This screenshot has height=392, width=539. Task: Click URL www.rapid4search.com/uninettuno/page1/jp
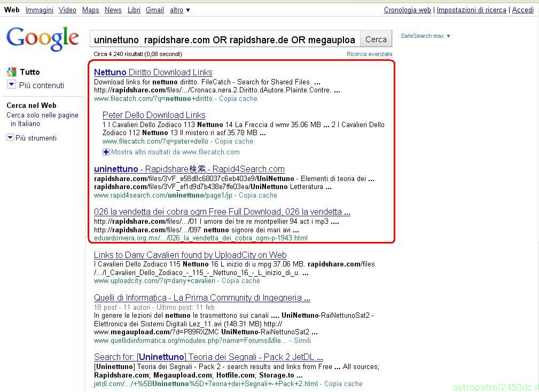163,195
